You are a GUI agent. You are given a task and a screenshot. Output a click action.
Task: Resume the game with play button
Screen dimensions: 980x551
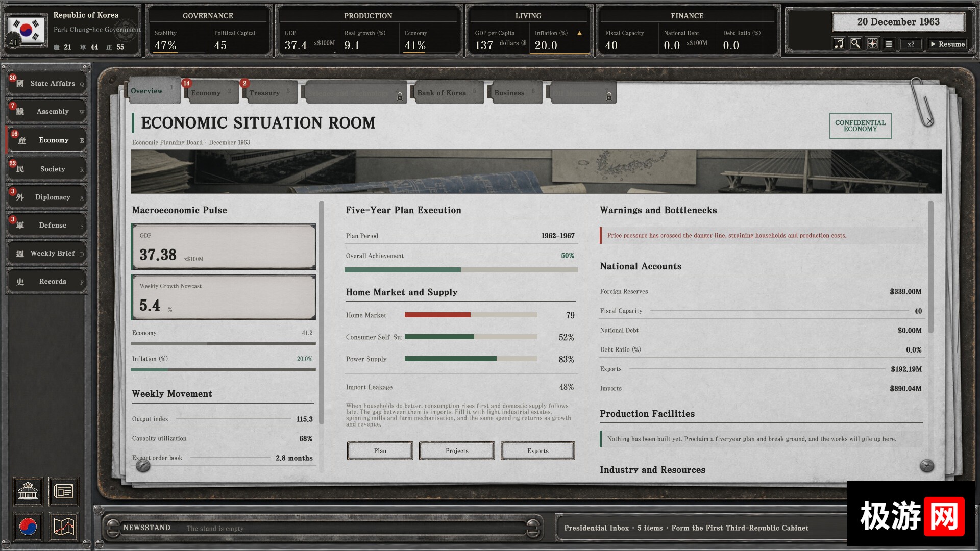[947, 44]
